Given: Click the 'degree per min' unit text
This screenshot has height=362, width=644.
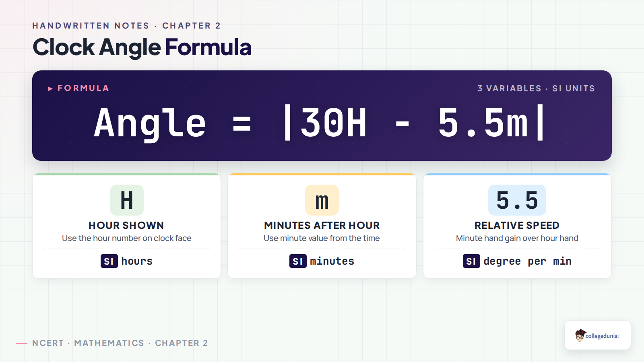Looking at the screenshot, I should tap(528, 261).
